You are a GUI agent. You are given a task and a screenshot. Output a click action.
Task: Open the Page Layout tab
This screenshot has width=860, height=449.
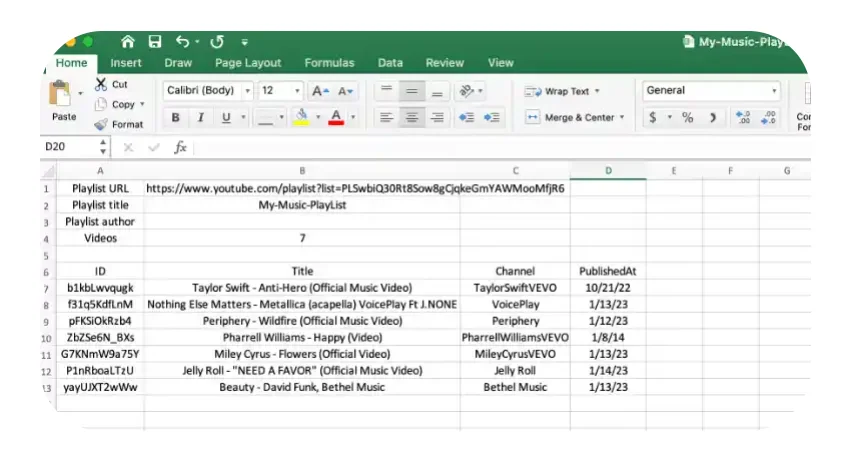click(248, 63)
